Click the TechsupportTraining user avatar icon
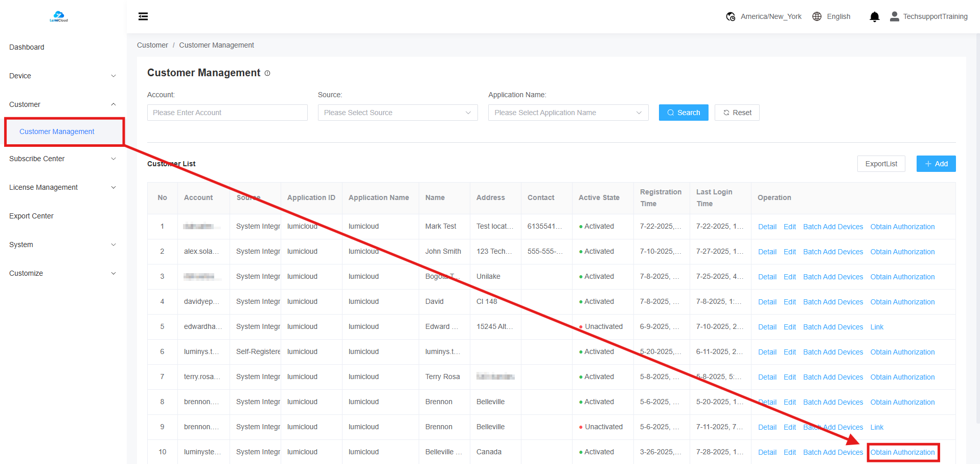 [894, 16]
